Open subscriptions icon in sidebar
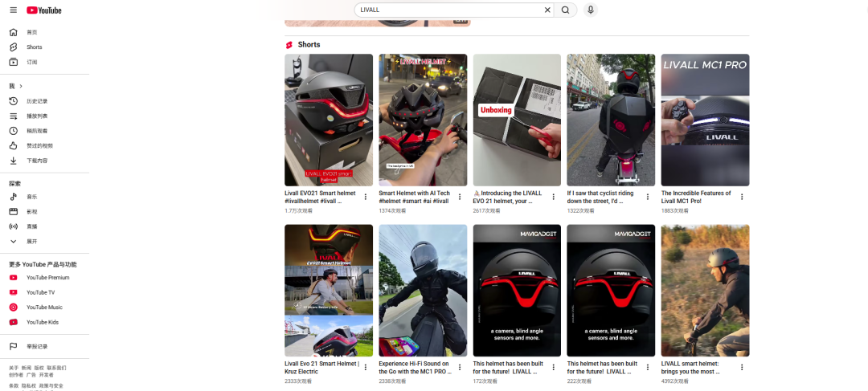Screen dimensions: 868x391 (x=14, y=62)
